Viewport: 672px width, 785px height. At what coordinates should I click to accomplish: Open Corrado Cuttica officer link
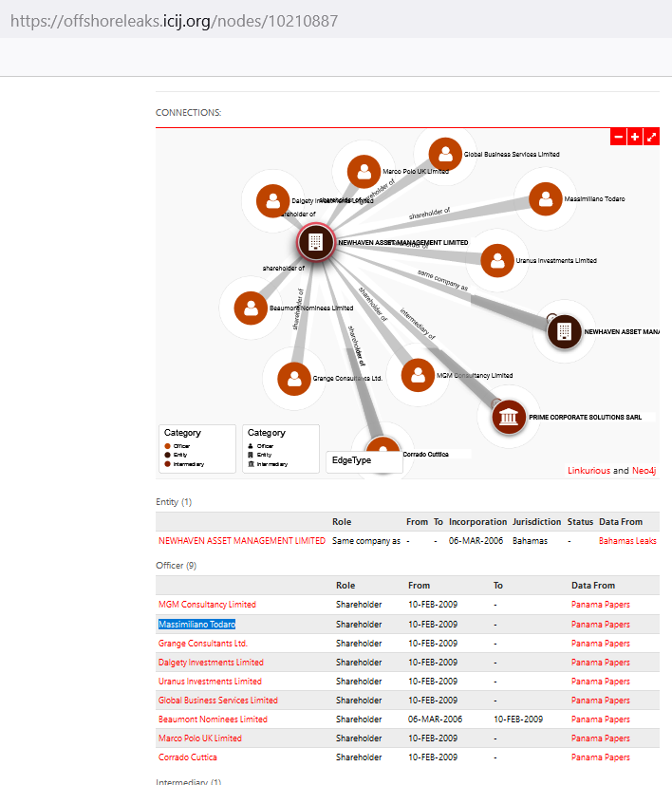[x=188, y=757]
